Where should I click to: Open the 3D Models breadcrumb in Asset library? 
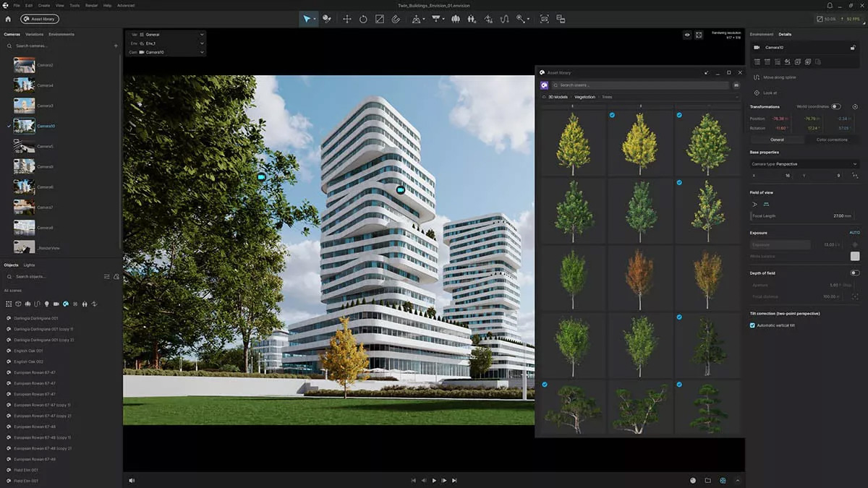point(558,96)
